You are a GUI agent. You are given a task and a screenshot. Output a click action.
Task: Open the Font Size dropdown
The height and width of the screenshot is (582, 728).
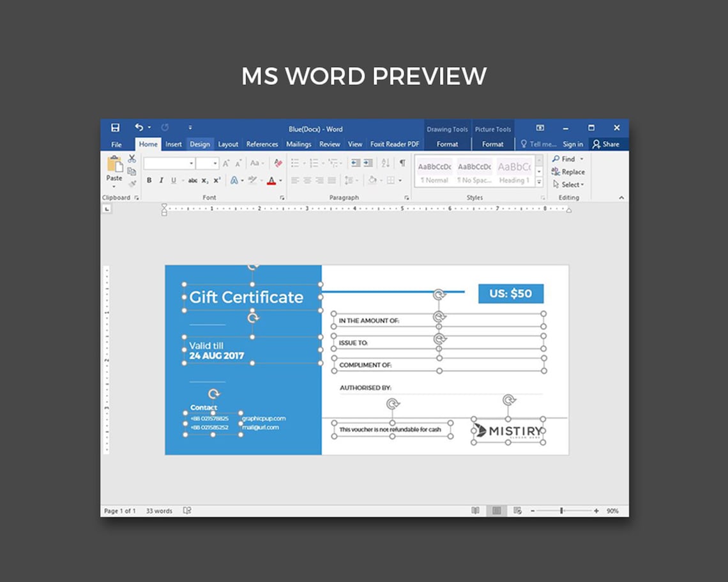tap(215, 163)
